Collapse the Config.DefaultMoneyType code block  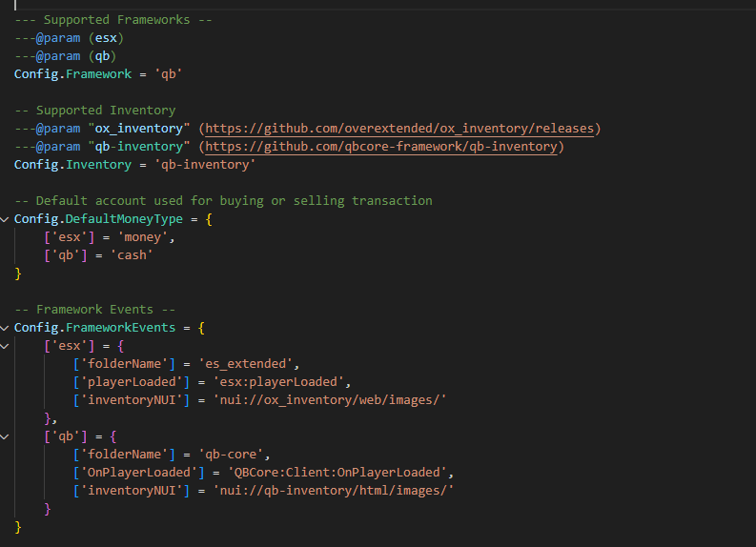click(x=5, y=219)
